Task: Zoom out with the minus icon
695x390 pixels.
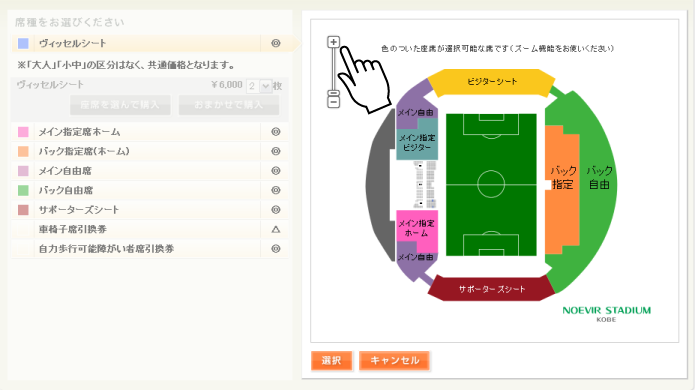Action: point(333,102)
